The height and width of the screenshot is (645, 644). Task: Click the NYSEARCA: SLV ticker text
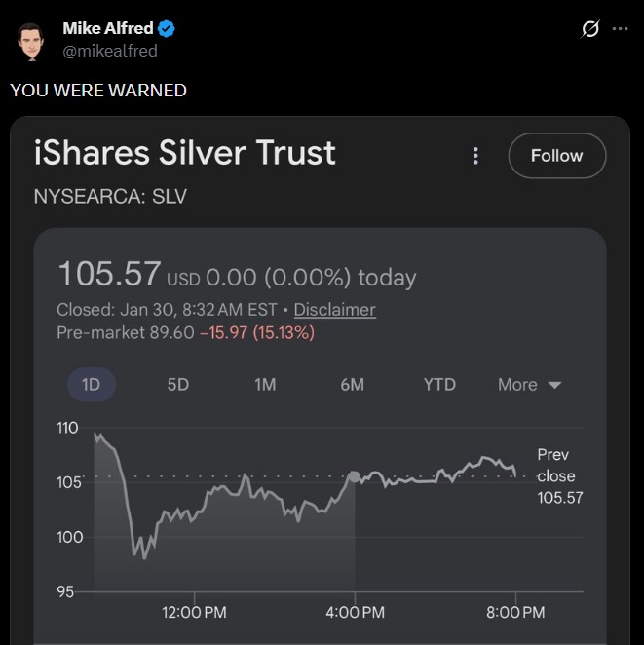point(110,196)
